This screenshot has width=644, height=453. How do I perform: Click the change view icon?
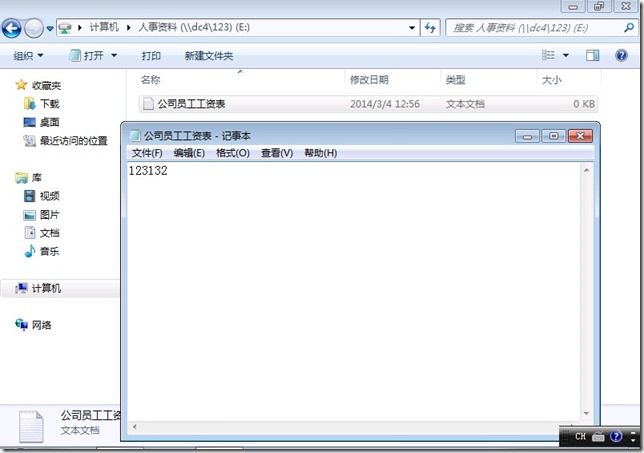[x=548, y=55]
